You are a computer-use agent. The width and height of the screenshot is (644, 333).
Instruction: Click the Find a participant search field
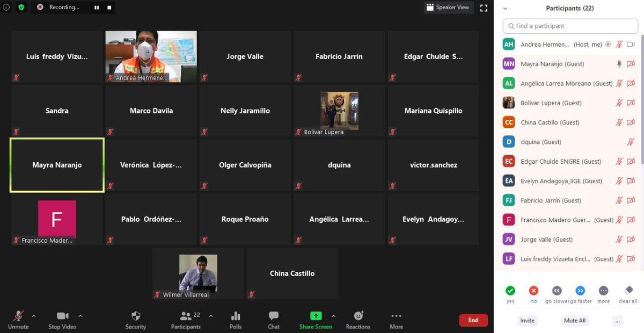(570, 26)
